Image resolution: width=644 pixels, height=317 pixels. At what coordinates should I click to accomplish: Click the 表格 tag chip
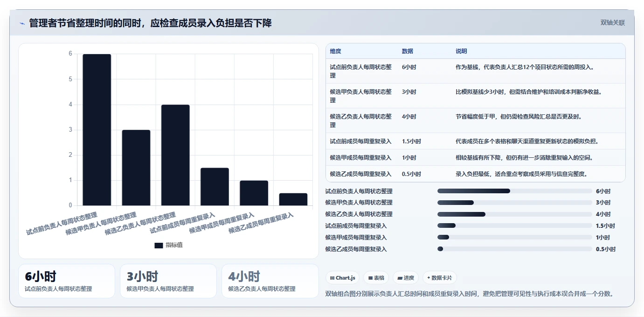(x=376, y=278)
